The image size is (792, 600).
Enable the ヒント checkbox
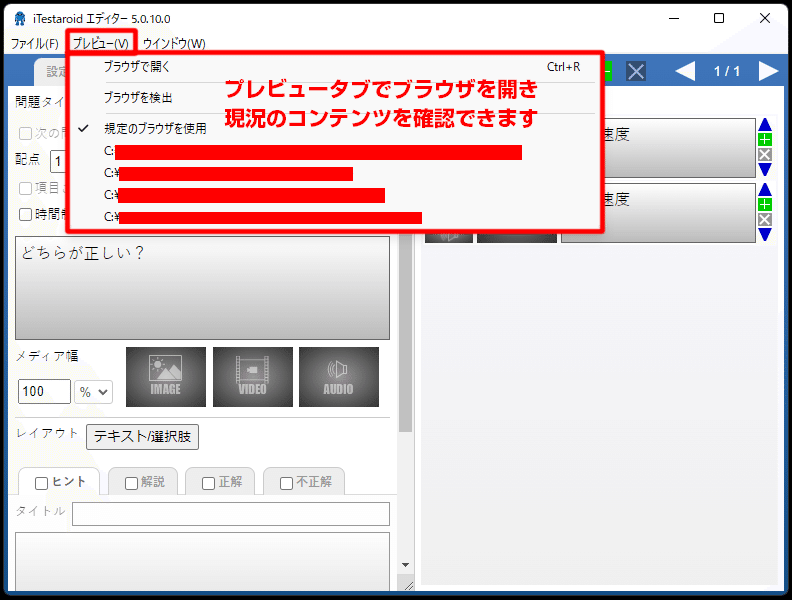point(41,483)
